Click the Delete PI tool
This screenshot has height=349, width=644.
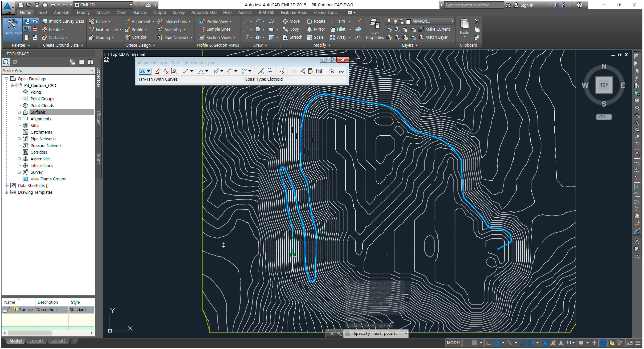click(x=166, y=71)
